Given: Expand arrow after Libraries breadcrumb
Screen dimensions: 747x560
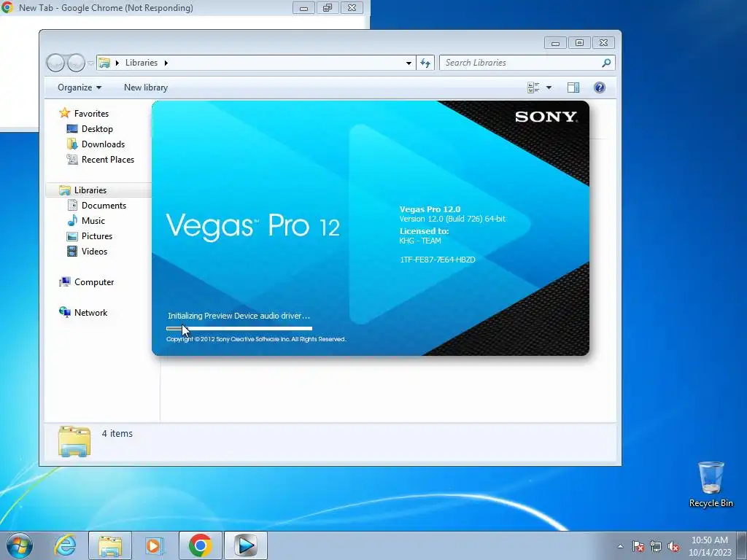Looking at the screenshot, I should click(166, 63).
